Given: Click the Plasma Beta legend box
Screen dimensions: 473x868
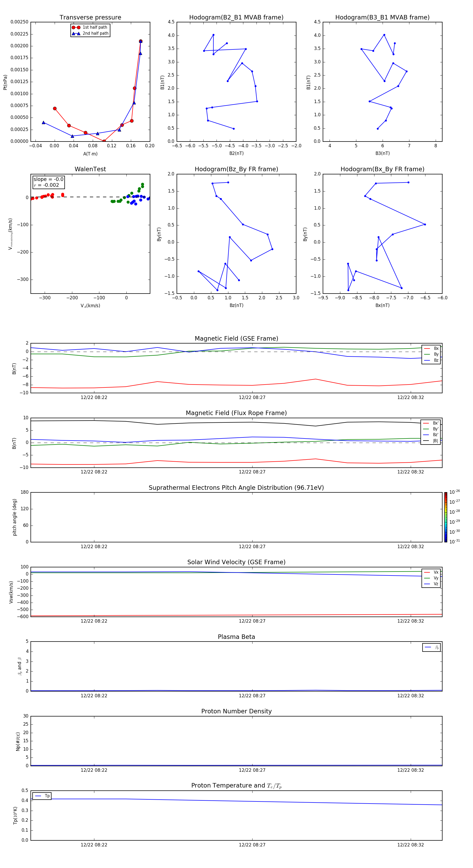Looking at the screenshot, I should point(431,647).
